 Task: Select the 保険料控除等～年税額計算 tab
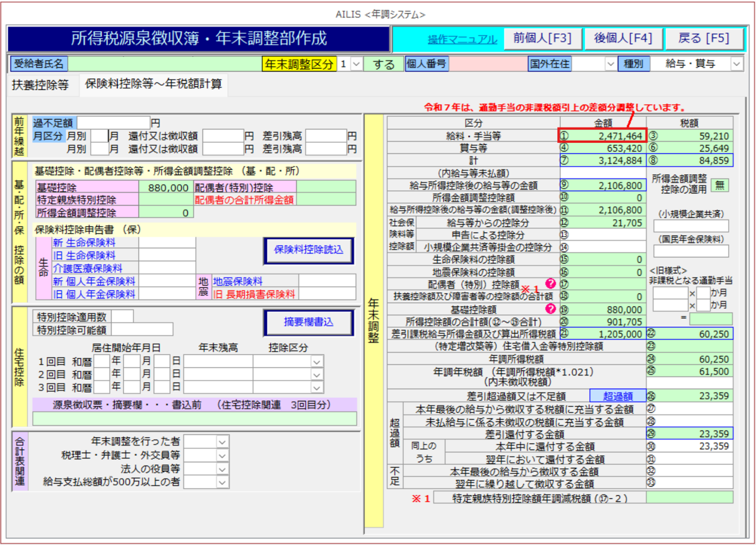tap(152, 85)
